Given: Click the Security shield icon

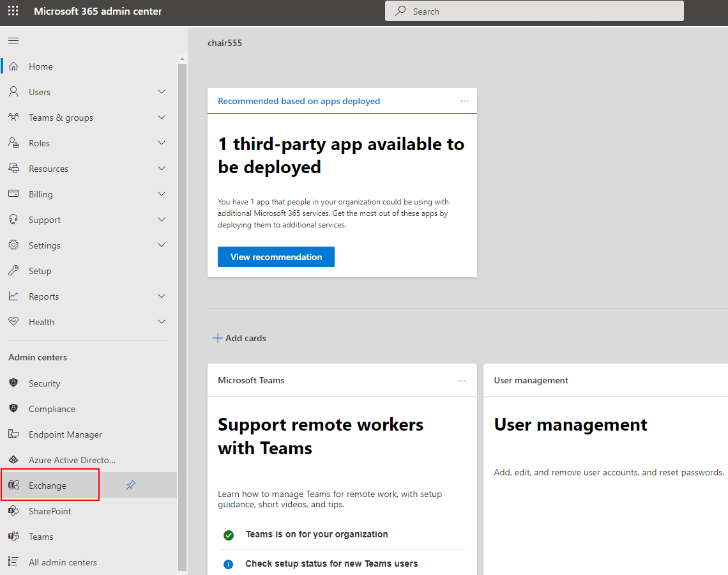Looking at the screenshot, I should point(13,383).
